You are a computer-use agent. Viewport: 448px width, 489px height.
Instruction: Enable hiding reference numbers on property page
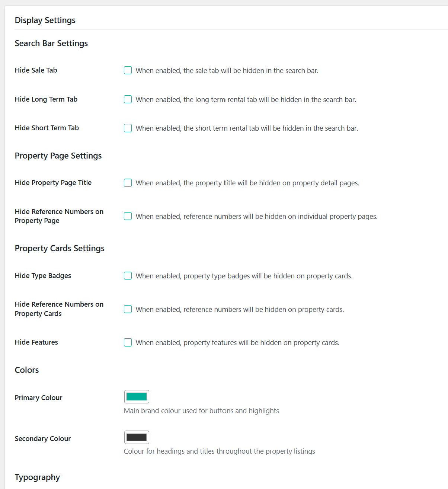pyautogui.click(x=128, y=216)
